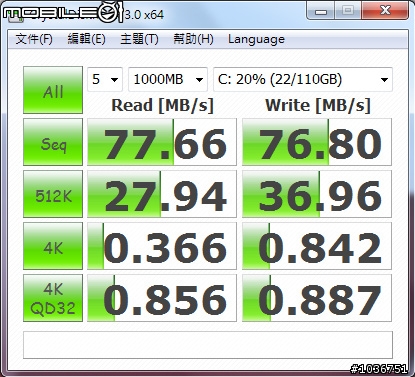
Task: Open the 編輯(E) menu
Action: click(x=86, y=39)
